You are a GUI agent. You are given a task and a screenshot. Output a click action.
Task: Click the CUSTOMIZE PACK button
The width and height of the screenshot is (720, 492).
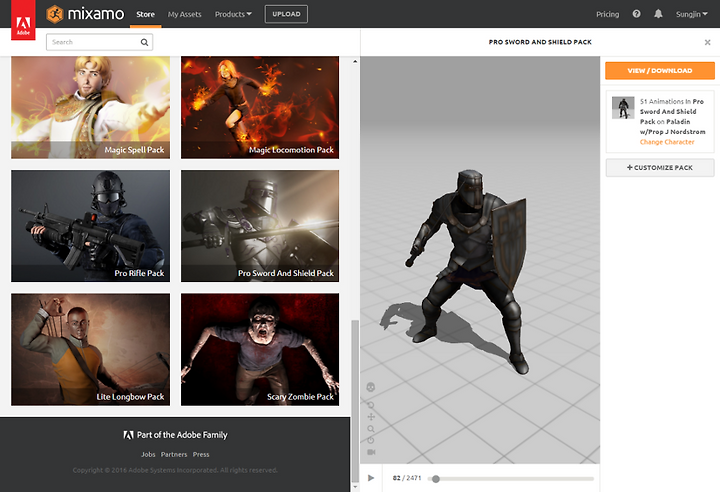pos(660,168)
